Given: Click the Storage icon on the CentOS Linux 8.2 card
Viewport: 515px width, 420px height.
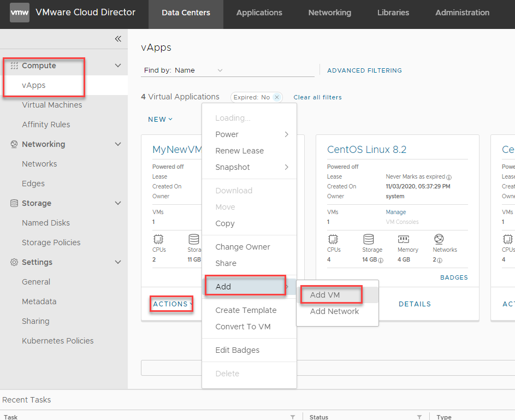Looking at the screenshot, I should pyautogui.click(x=368, y=239).
